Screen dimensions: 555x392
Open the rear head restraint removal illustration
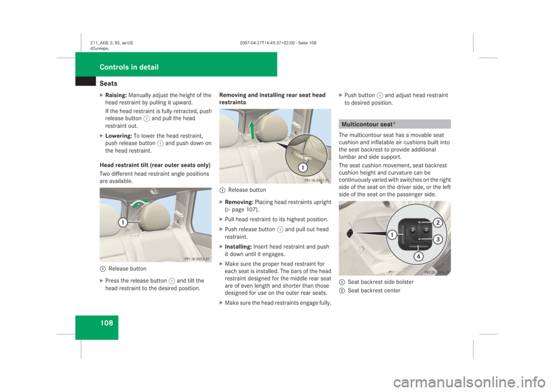[x=275, y=146]
